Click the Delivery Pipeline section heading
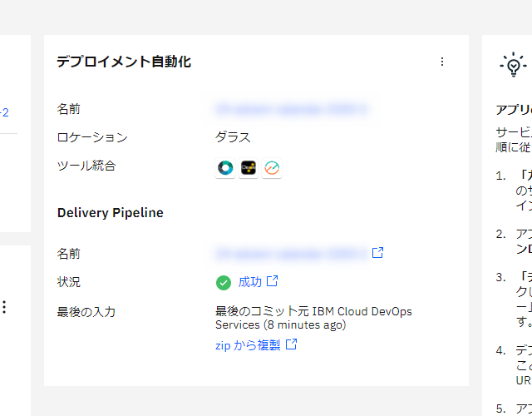 (110, 213)
